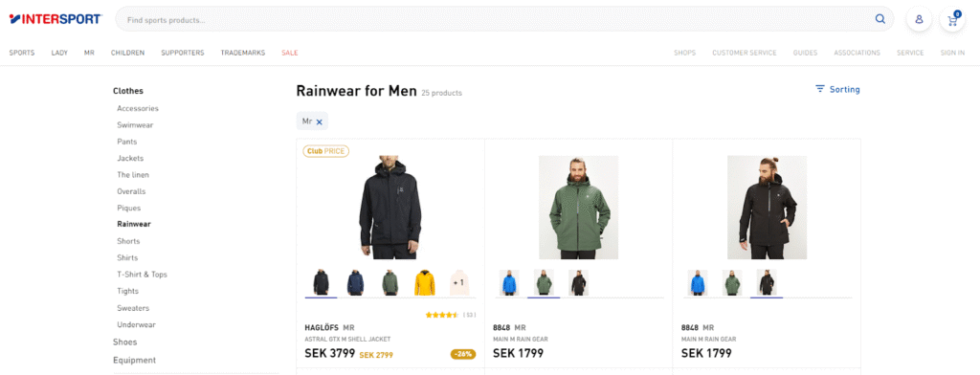980x375 pixels.
Task: Open the SALE menu item
Action: point(289,54)
